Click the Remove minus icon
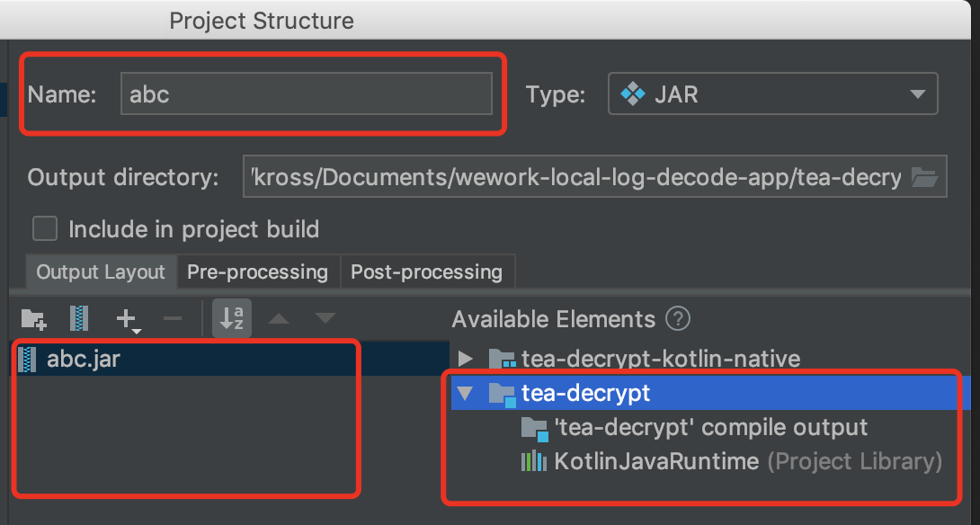Image resolution: width=980 pixels, height=525 pixels. (x=173, y=318)
